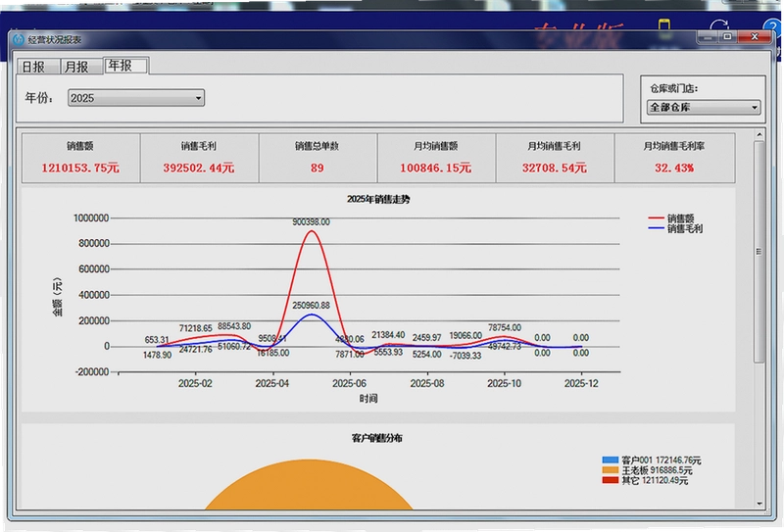The image size is (784, 532).
Task: Click the scrollbar up arrow
Action: [759, 134]
